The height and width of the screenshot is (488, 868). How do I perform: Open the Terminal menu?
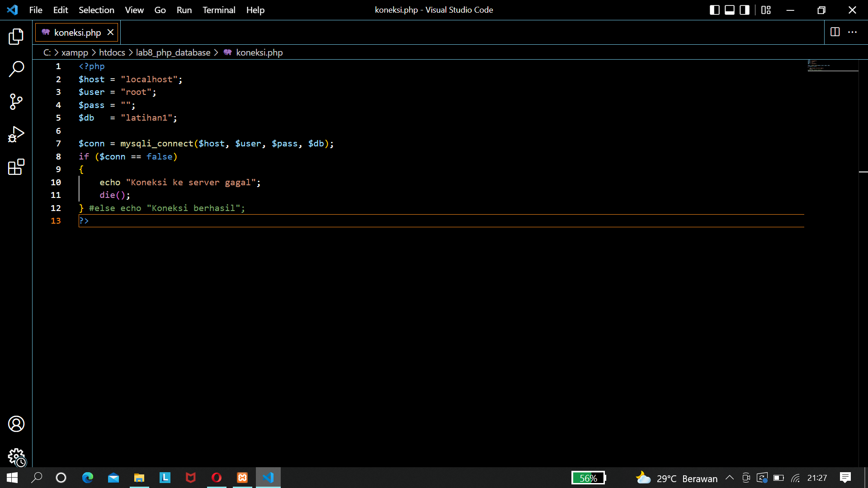pyautogui.click(x=219, y=9)
